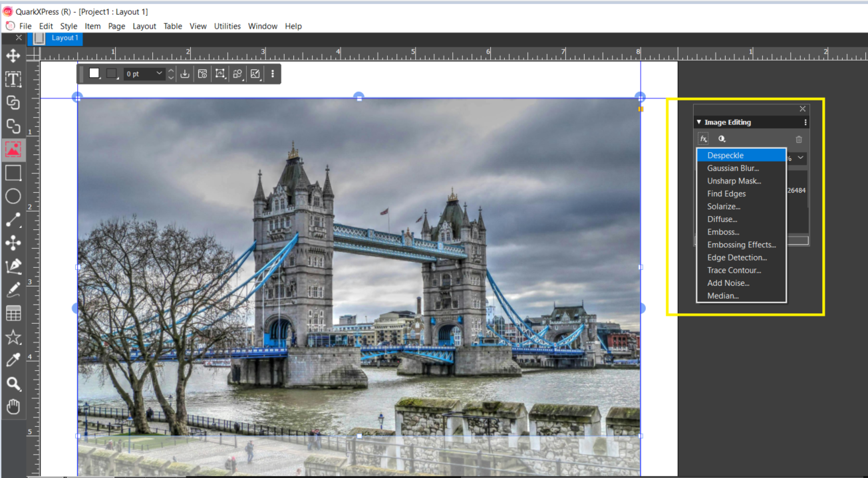
Task: Click the three-dot overflow on the item toolbar
Action: pyautogui.click(x=272, y=73)
